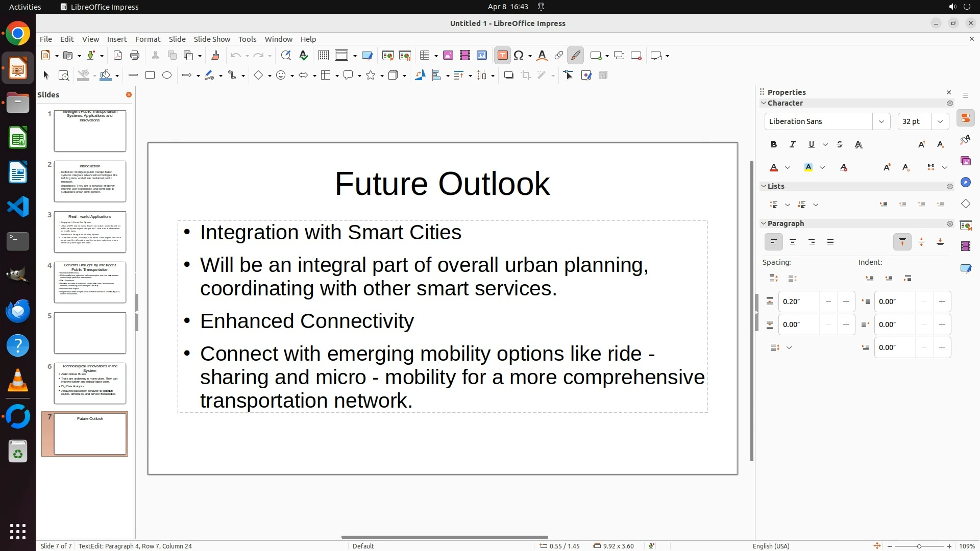Image resolution: width=980 pixels, height=551 pixels.
Task: Toggle Italic formatting in sidebar
Action: click(x=793, y=144)
